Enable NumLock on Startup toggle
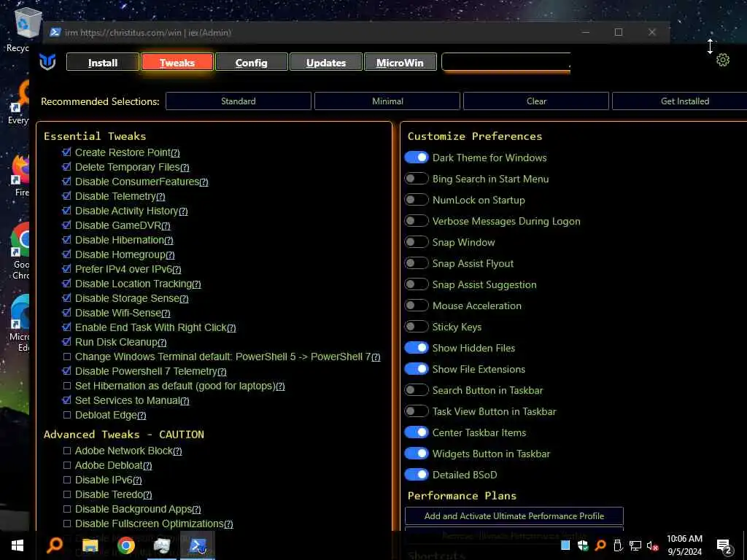This screenshot has width=747, height=560. click(417, 200)
